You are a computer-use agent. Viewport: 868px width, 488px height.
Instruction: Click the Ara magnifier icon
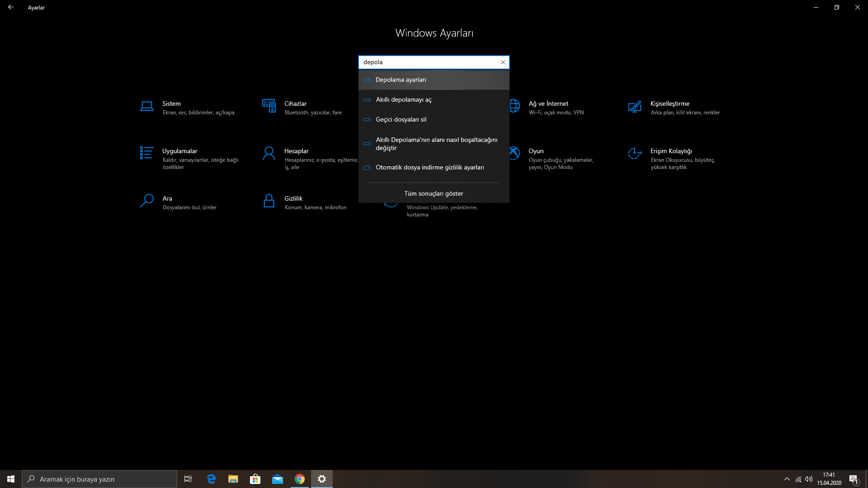point(146,201)
